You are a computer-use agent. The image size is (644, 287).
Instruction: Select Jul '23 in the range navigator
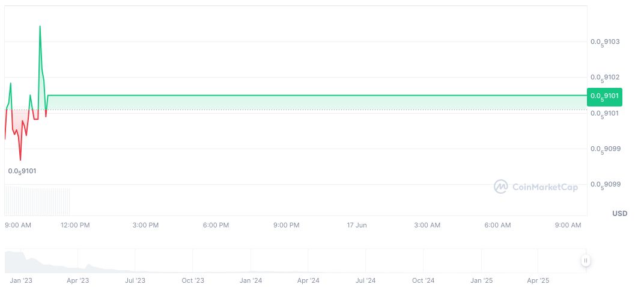(135, 280)
